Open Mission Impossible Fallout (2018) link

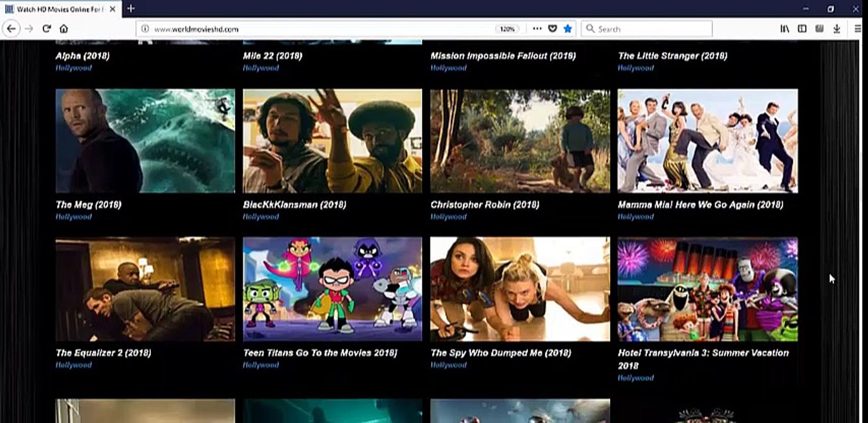click(x=503, y=56)
